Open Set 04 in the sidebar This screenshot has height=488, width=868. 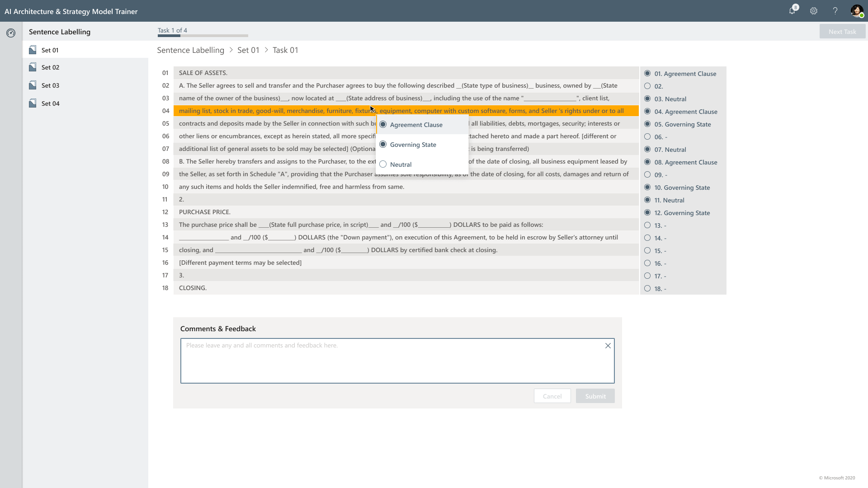click(x=50, y=103)
